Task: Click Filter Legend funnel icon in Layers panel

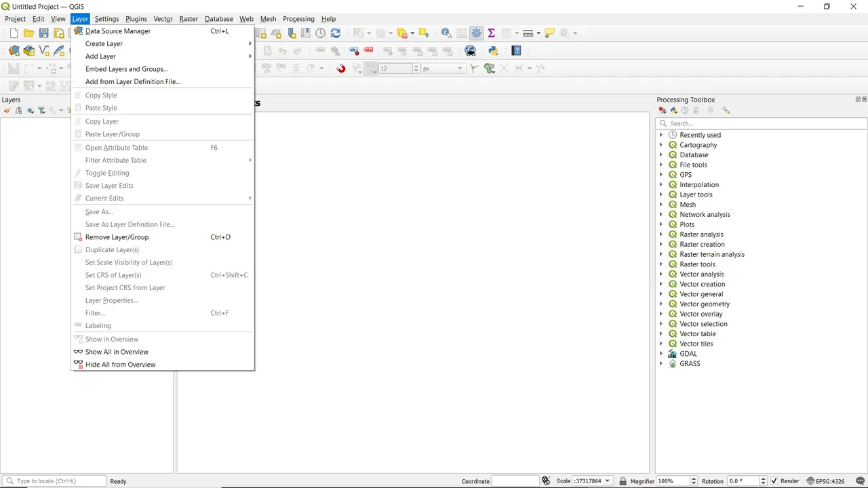Action: click(x=41, y=110)
